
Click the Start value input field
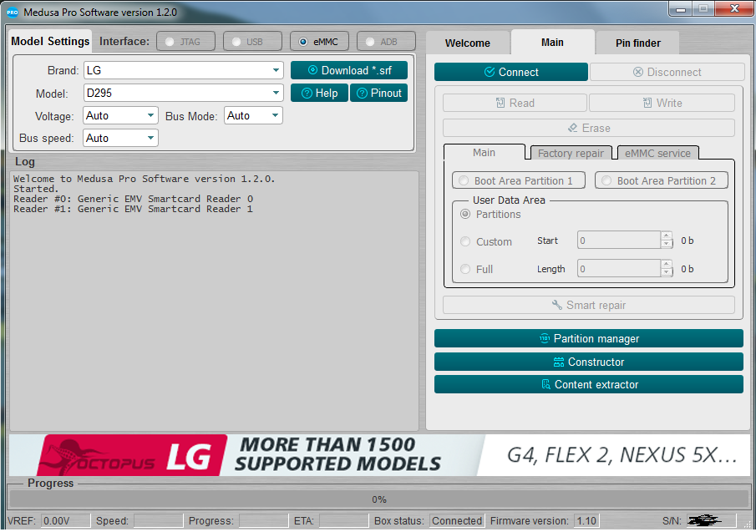[x=619, y=241]
